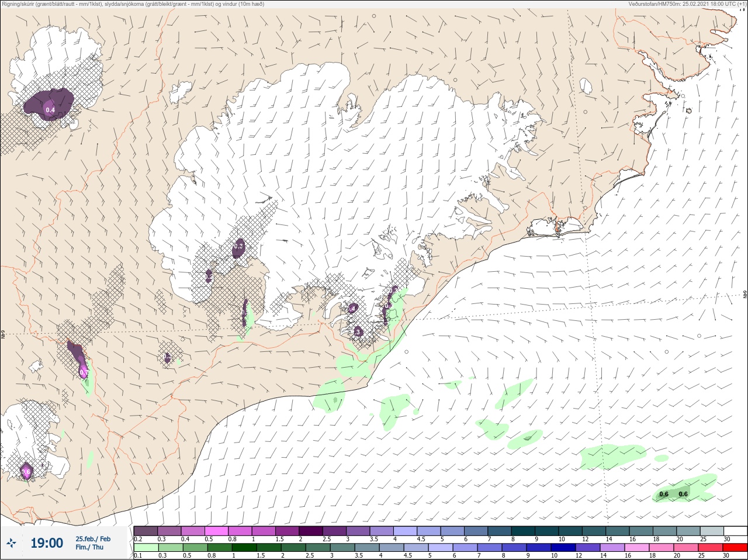Click the '0.1' label under the lower legend
Viewport: 748px width, 560px height.
[138, 556]
